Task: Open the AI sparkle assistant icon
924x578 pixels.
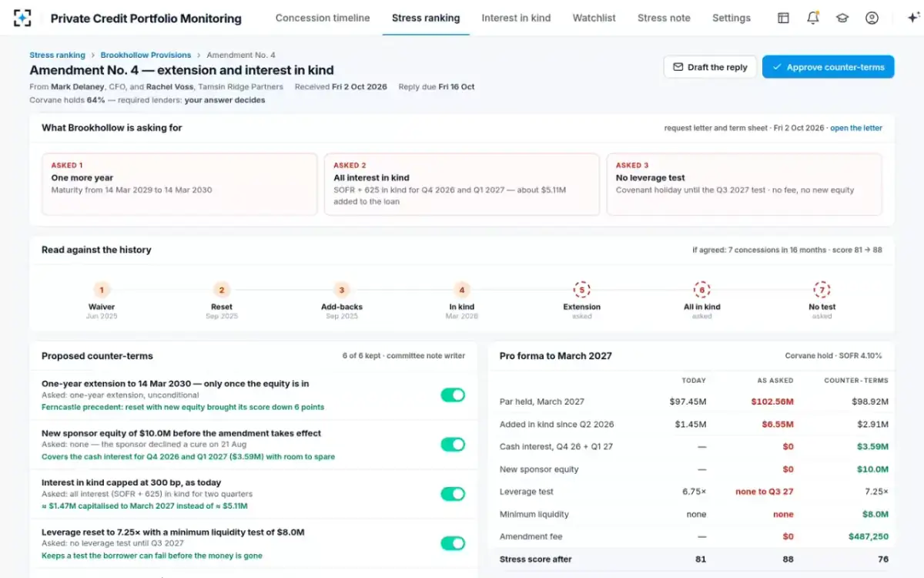Action: click(x=913, y=18)
